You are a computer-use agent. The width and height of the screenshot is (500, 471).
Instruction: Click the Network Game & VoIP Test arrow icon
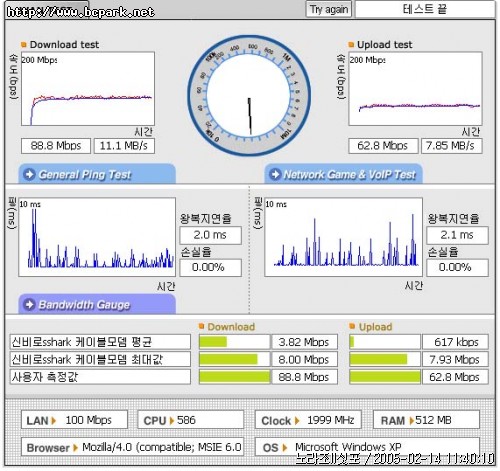click(x=275, y=174)
